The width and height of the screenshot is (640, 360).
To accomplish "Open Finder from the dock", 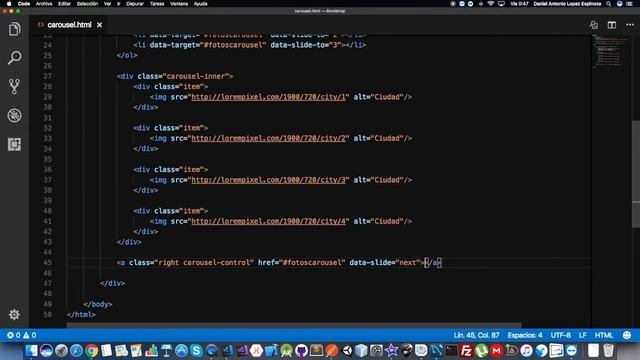I will click(31, 351).
